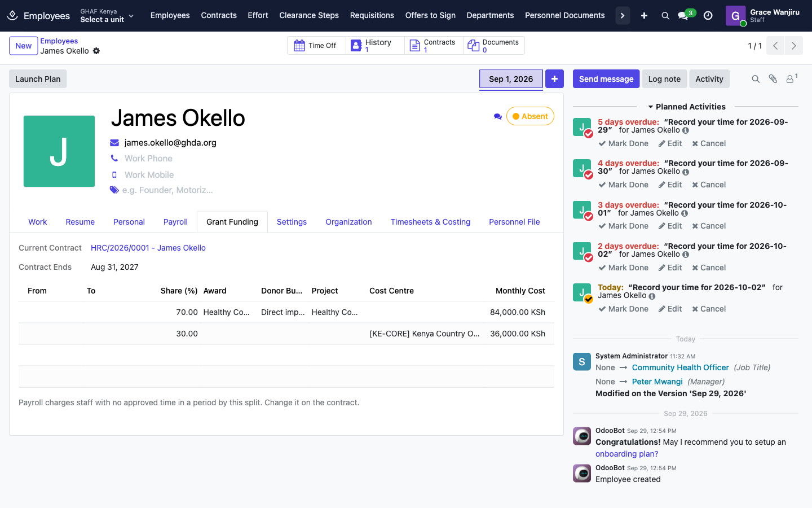Show more menu items with right chevron
Screen dimensions: 812x508
tap(623, 16)
